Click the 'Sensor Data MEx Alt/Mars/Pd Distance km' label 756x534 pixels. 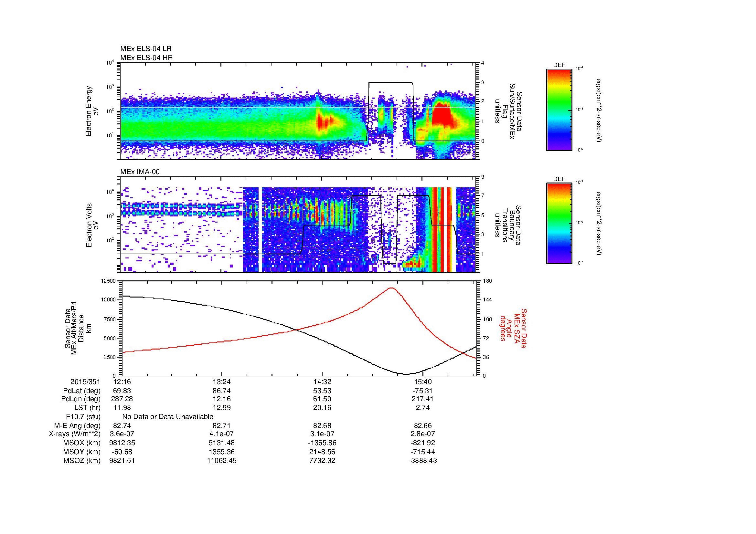click(x=78, y=328)
